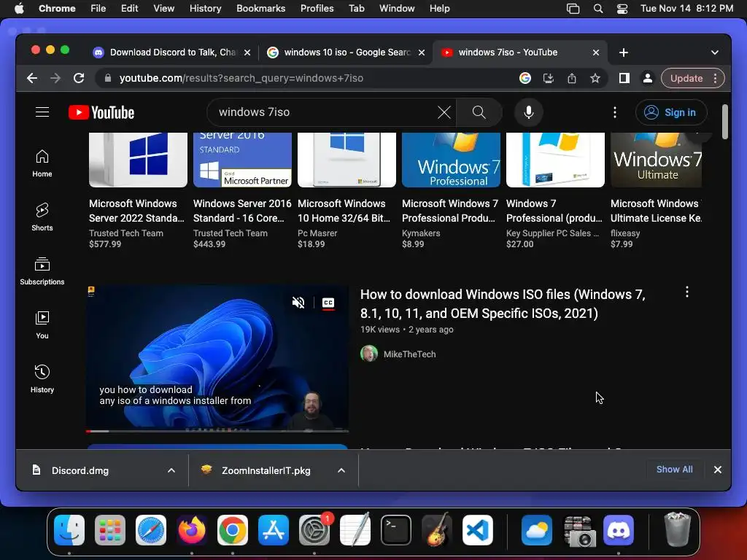Open the Discord.dmg downloaded file
This screenshot has width=747, height=560.
click(x=80, y=470)
